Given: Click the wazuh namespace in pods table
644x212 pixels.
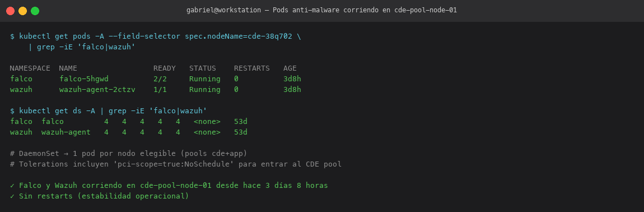Looking at the screenshot, I should point(21,90).
